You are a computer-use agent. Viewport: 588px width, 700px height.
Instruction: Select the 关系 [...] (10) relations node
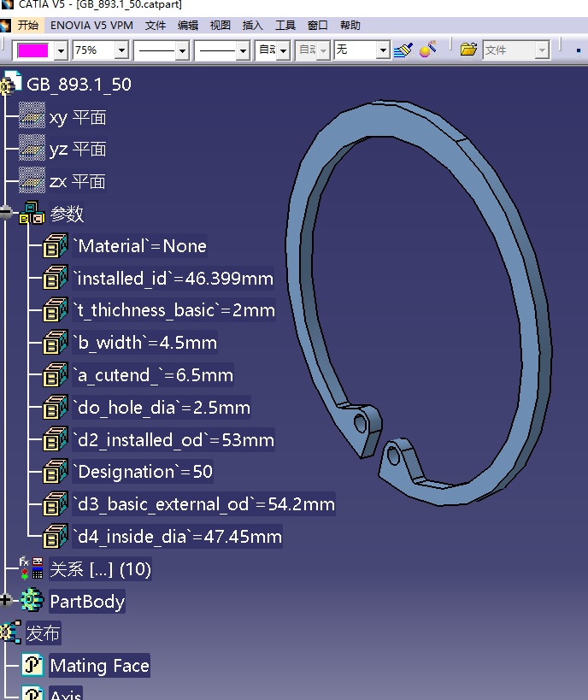[x=101, y=569]
